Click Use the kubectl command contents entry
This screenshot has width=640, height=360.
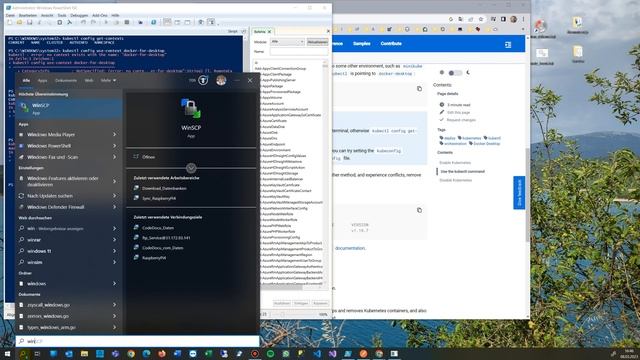tap(462, 171)
